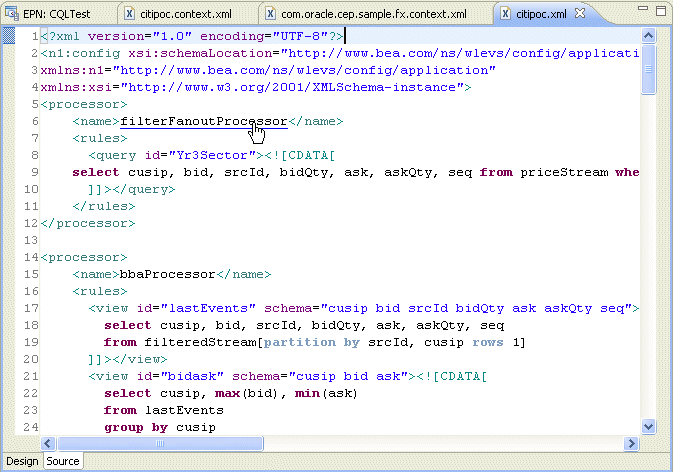Click the "bidask" view id value
Viewport: 673px width, 472px height.
point(192,376)
